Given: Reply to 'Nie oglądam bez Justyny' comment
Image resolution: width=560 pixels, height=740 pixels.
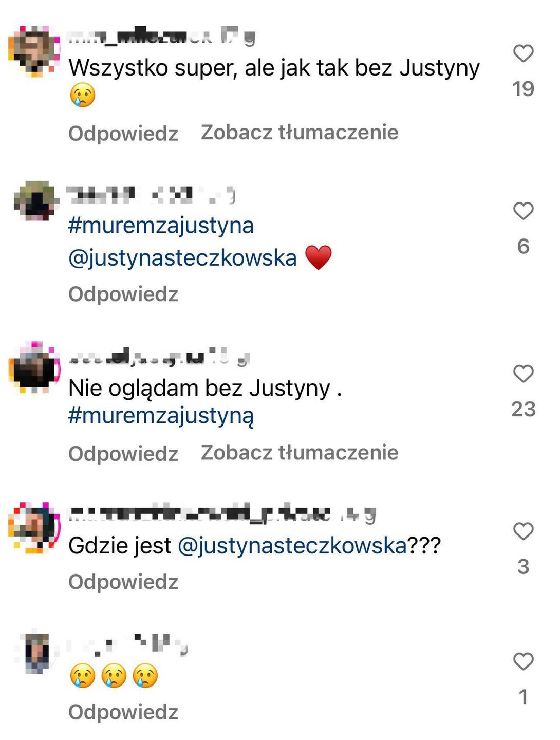Looking at the screenshot, I should [x=123, y=454].
